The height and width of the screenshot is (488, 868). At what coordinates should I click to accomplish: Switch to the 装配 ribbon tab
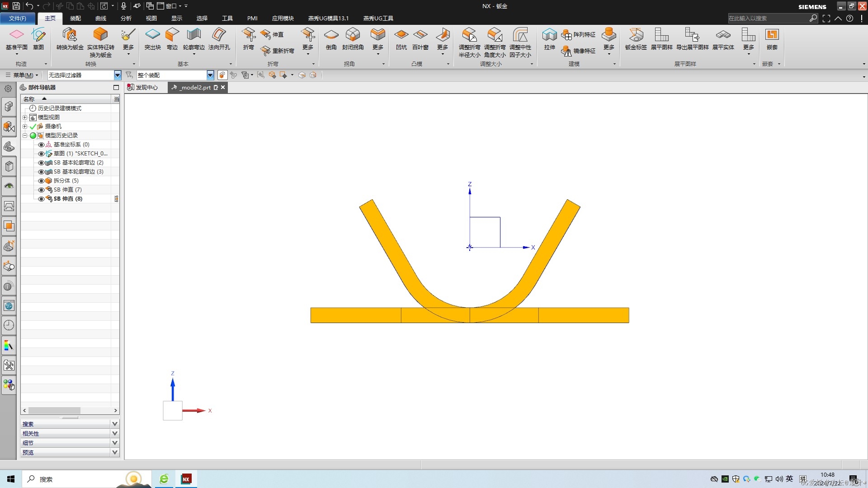coord(75,19)
